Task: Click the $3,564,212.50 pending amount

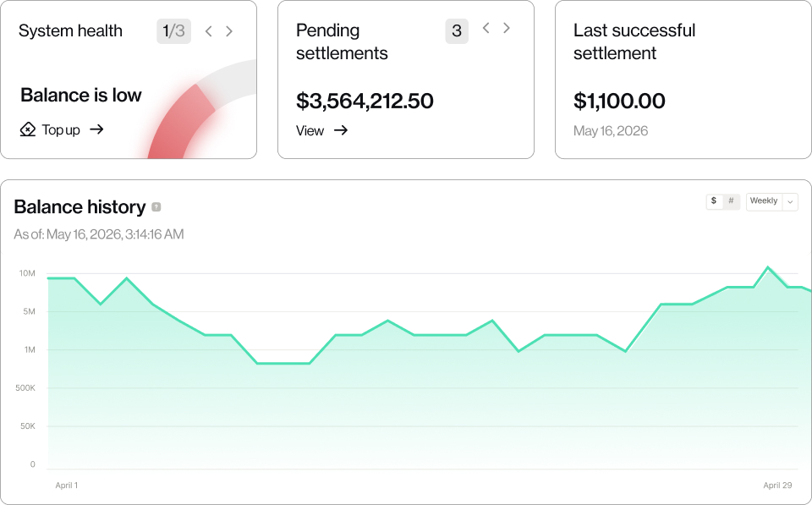Action: coord(365,101)
